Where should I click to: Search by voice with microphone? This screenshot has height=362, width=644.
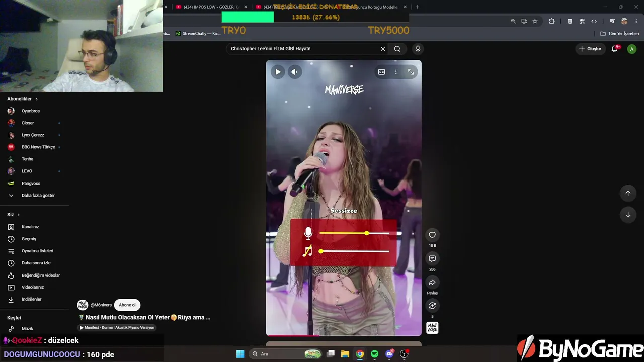click(x=418, y=49)
